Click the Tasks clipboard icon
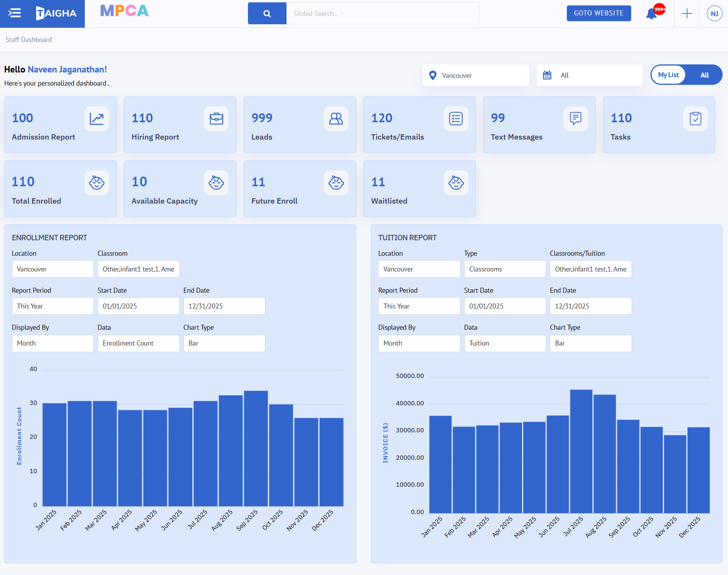 [x=695, y=119]
